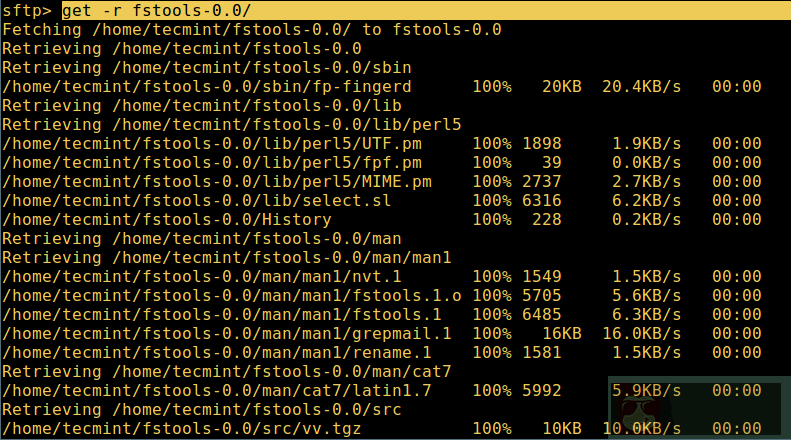The image size is (791, 440).
Task: Click the man/man1/fstools.1 file path
Action: (x=222, y=315)
